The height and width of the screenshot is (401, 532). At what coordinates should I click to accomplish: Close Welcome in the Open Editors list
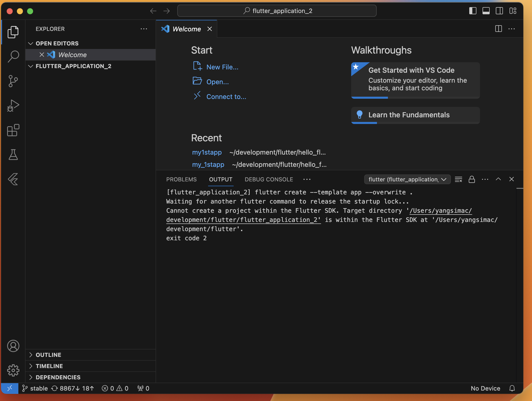(x=42, y=55)
